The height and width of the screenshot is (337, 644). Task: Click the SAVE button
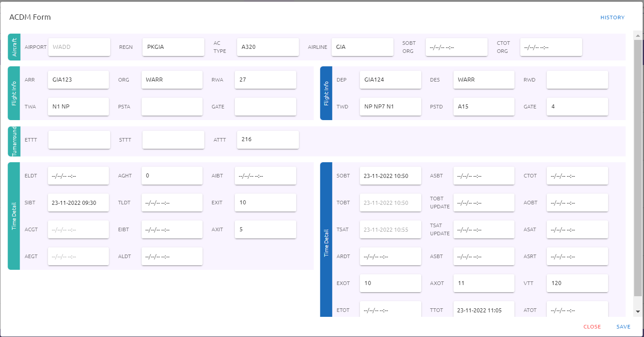click(x=623, y=327)
